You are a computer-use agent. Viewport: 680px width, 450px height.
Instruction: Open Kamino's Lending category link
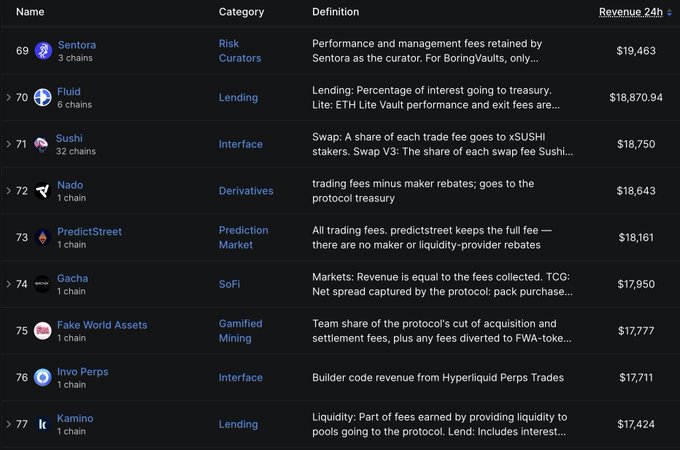(x=238, y=424)
